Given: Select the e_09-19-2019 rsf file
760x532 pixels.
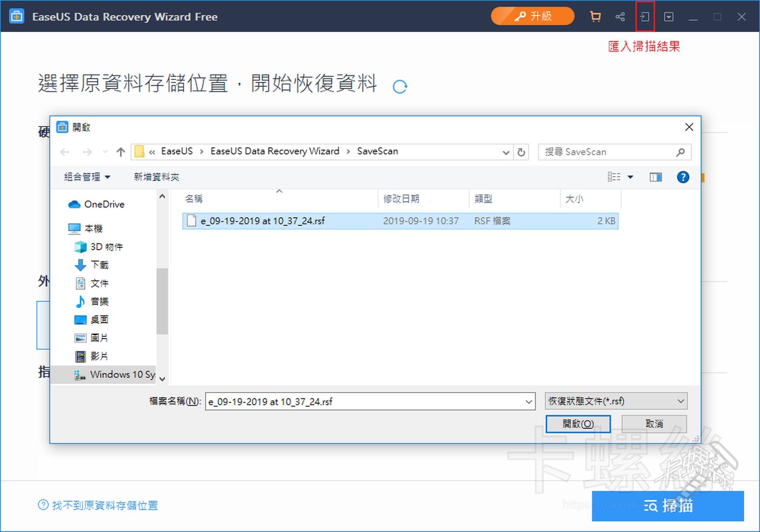Looking at the screenshot, I should tap(262, 221).
